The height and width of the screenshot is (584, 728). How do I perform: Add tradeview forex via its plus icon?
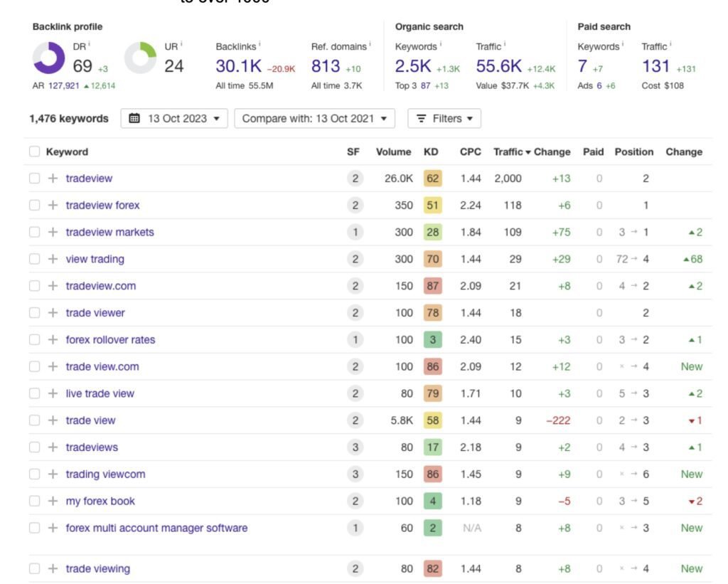pos(53,206)
